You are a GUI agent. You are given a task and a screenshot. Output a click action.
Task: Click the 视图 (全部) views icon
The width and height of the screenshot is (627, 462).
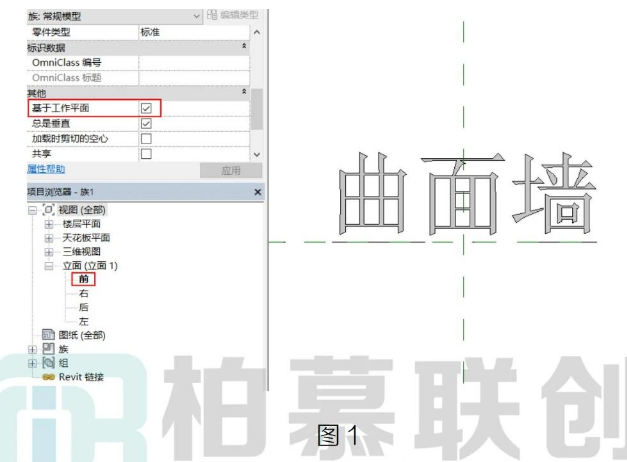(48, 210)
